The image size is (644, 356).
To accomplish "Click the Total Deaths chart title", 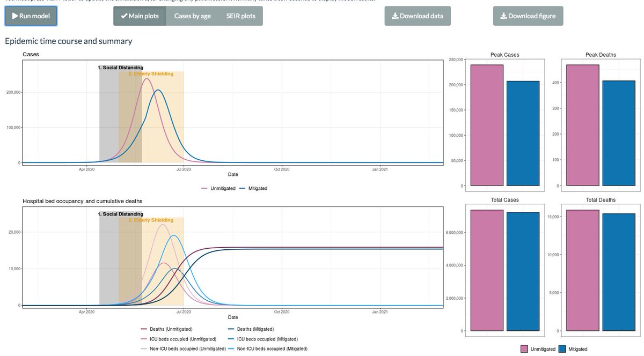I will [x=601, y=199].
